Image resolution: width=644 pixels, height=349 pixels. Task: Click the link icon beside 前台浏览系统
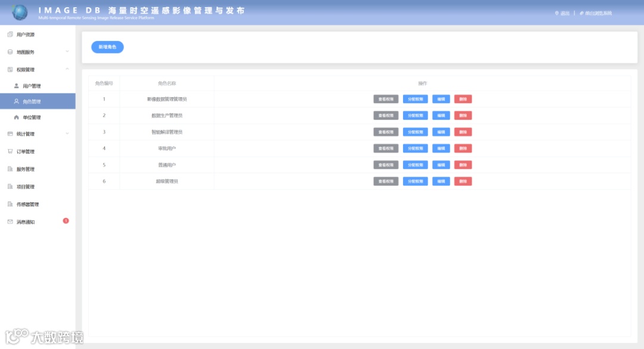581,13
